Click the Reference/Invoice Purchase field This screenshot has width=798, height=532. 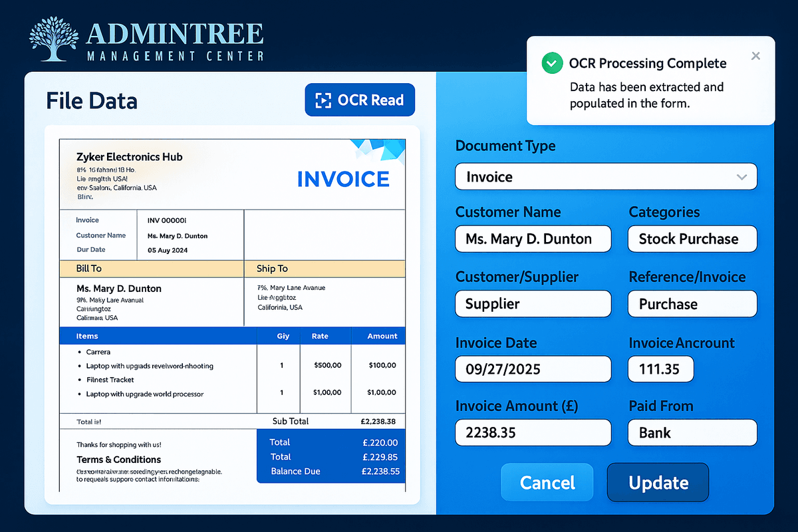(x=692, y=304)
